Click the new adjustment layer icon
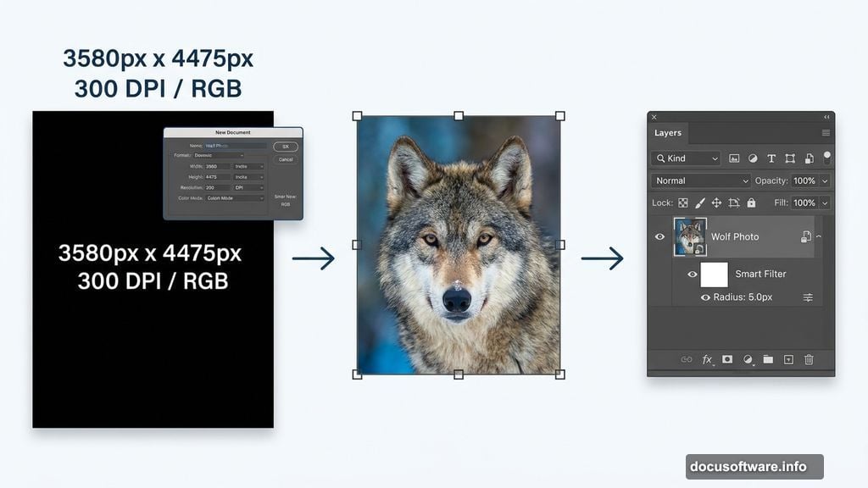This screenshot has height=488, width=868. [x=747, y=359]
